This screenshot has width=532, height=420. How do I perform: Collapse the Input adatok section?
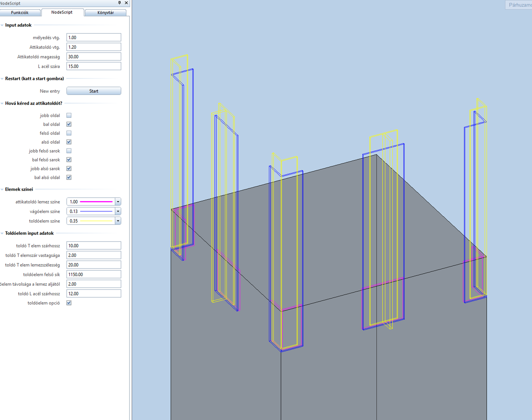tap(2, 25)
